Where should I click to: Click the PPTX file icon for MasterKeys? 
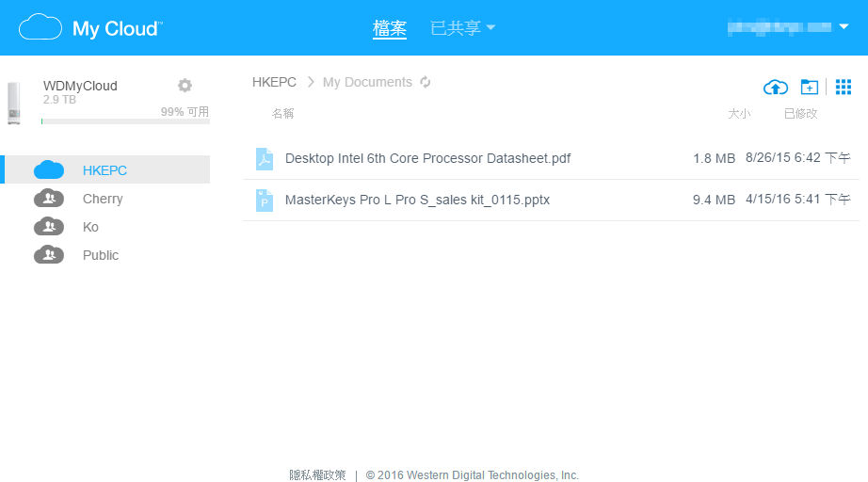(264, 201)
